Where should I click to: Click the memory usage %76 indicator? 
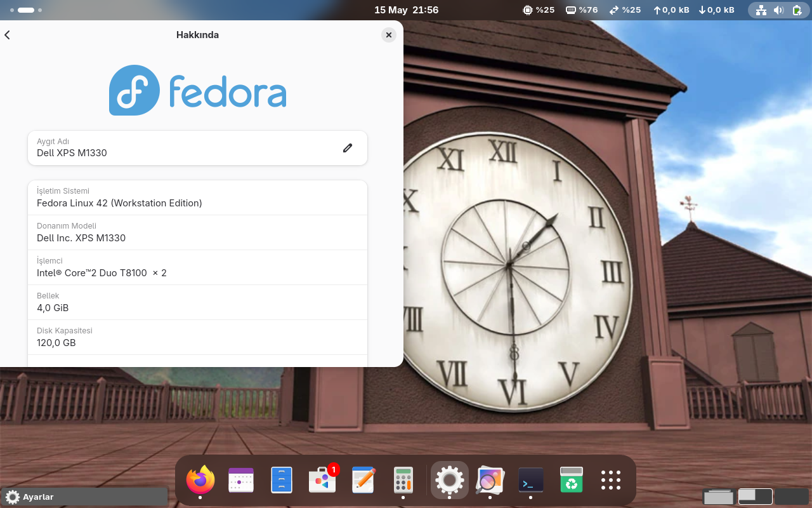(582, 10)
